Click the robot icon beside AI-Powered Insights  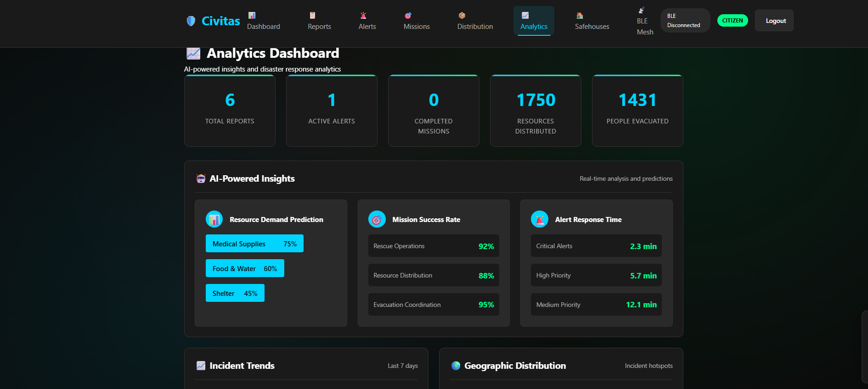201,178
